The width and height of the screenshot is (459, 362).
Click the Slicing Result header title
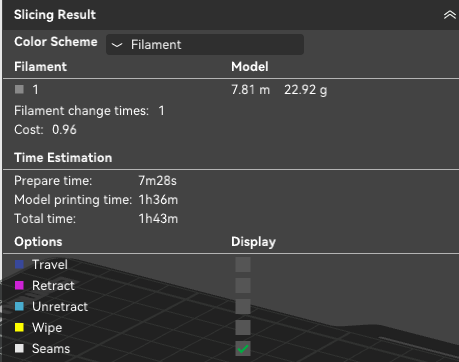pyautogui.click(x=55, y=15)
